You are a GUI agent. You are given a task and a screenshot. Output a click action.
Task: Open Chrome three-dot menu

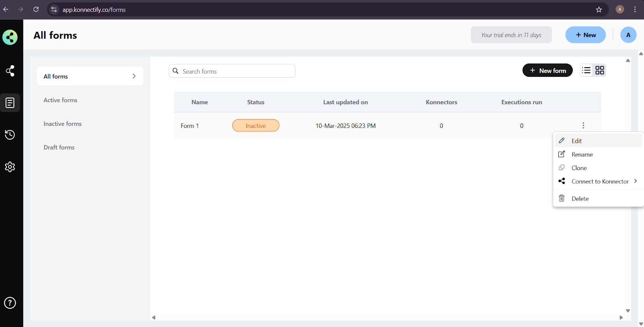[x=635, y=9]
